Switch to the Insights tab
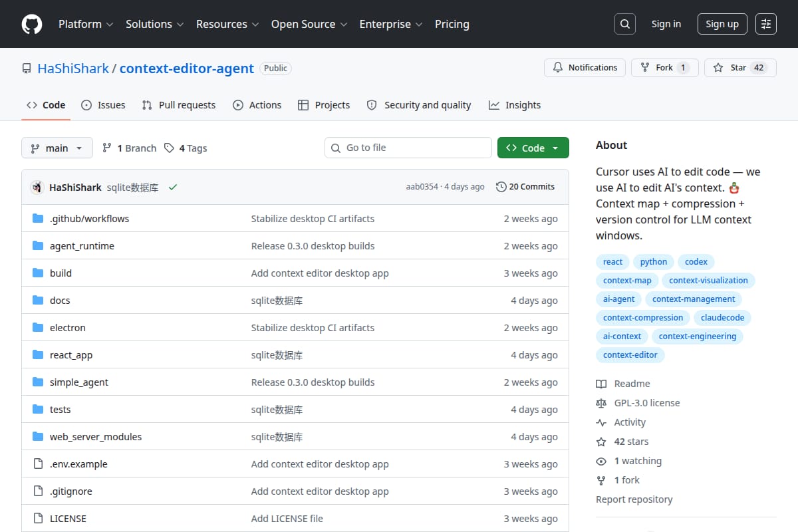 (515, 105)
